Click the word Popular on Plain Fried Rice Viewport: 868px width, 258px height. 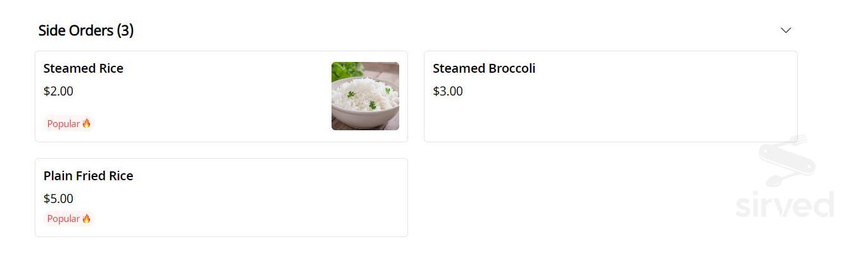[63, 218]
